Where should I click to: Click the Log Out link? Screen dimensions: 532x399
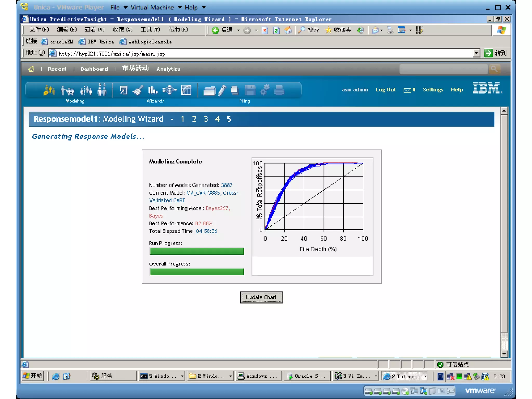point(385,90)
